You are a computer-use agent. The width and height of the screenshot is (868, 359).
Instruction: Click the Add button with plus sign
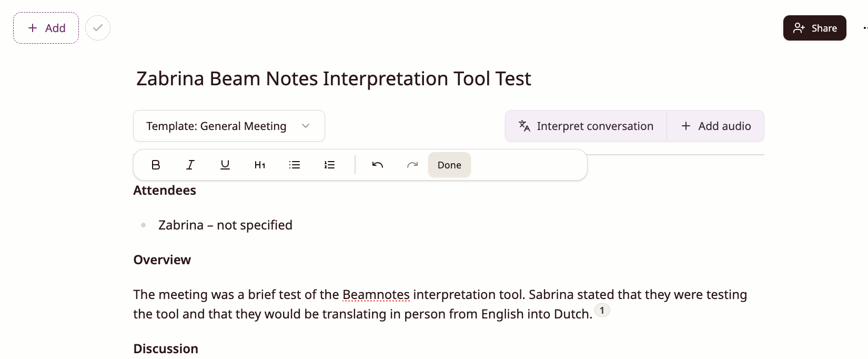(46, 28)
